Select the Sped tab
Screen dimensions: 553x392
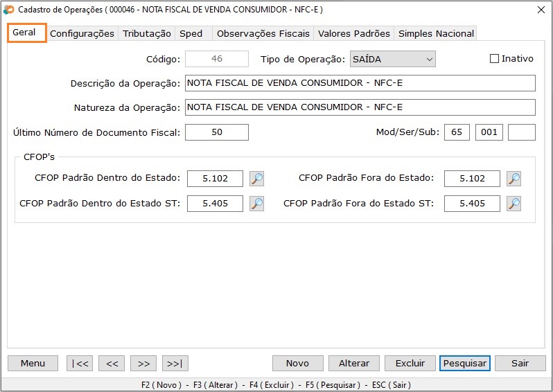(x=191, y=33)
